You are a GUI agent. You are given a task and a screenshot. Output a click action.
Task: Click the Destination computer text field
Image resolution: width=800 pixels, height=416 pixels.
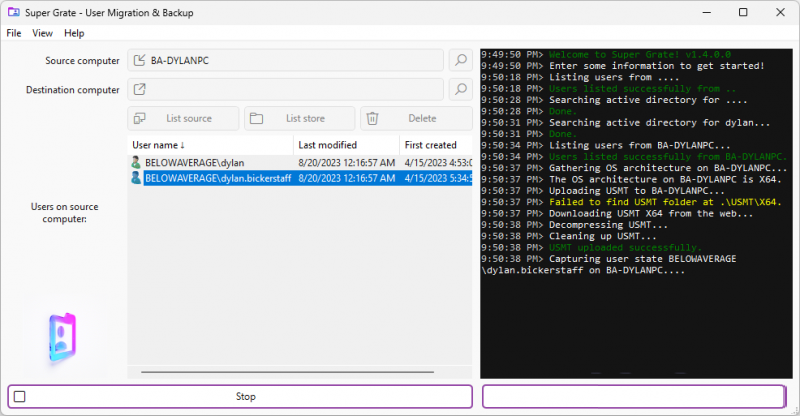pos(290,90)
